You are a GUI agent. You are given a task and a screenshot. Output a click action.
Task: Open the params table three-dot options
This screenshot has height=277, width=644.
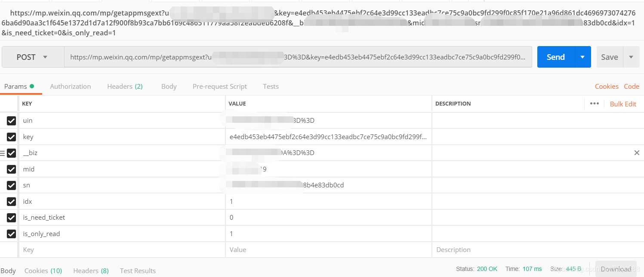[x=595, y=103]
